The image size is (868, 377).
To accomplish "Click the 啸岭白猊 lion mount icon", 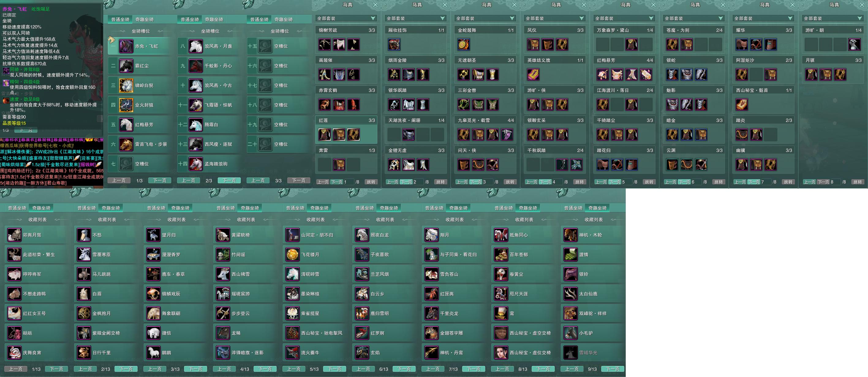I will (x=126, y=86).
